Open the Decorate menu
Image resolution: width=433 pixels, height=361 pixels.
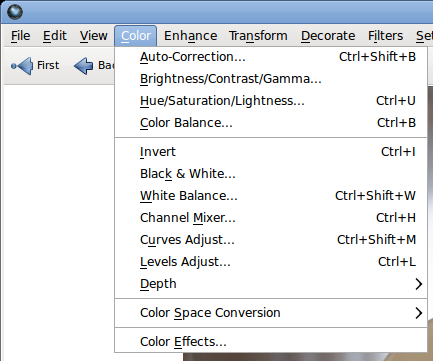[328, 36]
